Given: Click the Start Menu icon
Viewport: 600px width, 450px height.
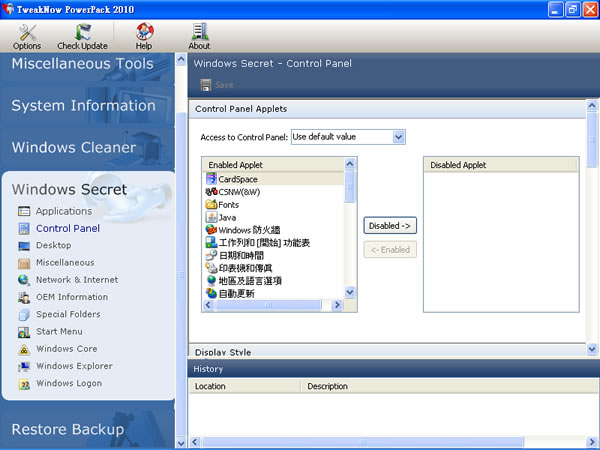Looking at the screenshot, I should pos(24,332).
